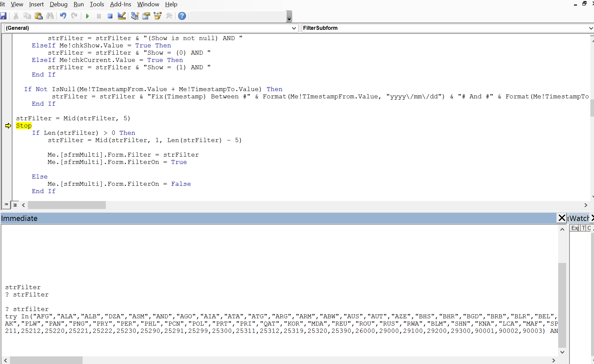The width and height of the screenshot is (594, 364).
Task: Open the Project Explorer
Action: pos(135,16)
